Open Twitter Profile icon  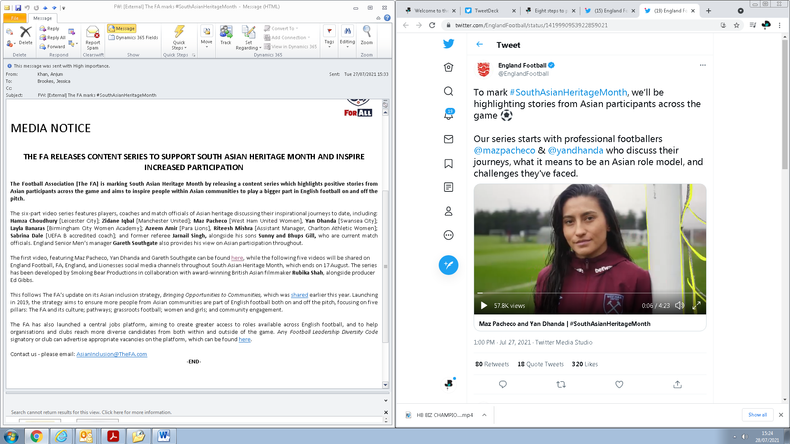[x=448, y=211]
